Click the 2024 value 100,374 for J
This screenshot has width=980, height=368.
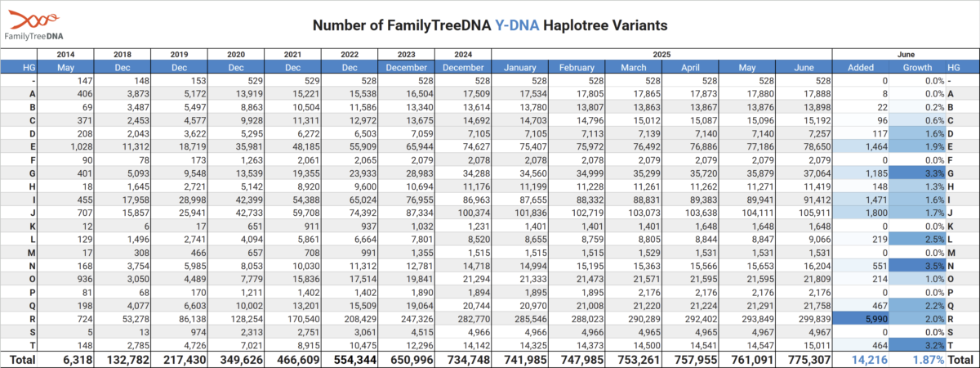[474, 213]
